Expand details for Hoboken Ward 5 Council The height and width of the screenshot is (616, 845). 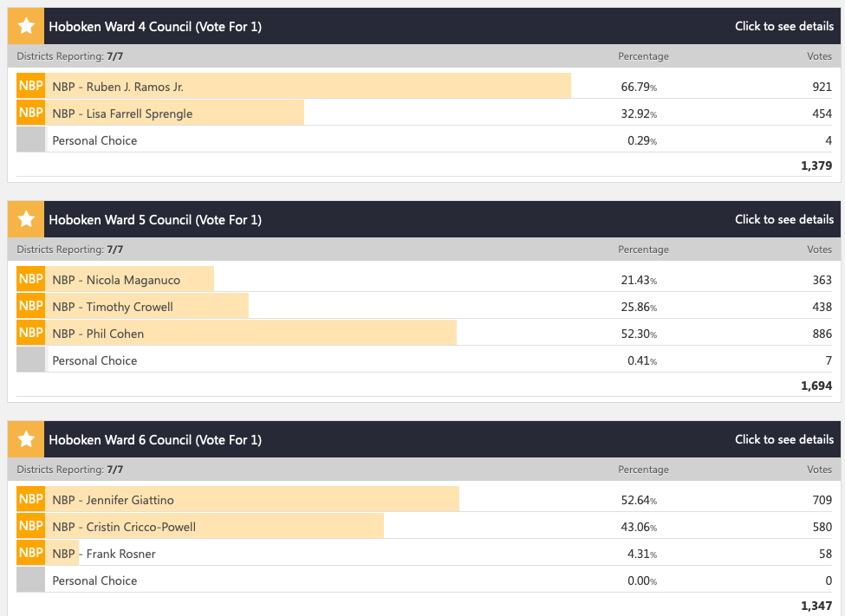point(783,219)
